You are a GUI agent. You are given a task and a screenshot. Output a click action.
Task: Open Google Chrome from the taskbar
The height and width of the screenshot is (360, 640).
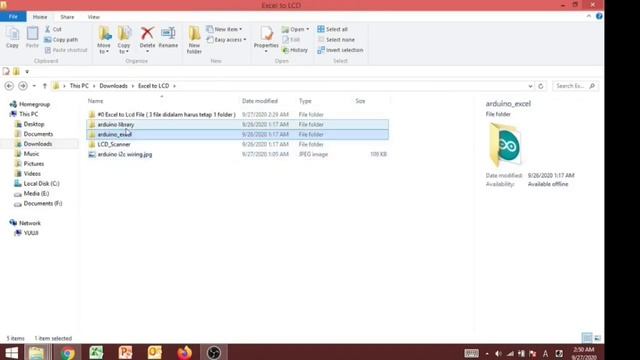(x=68, y=353)
